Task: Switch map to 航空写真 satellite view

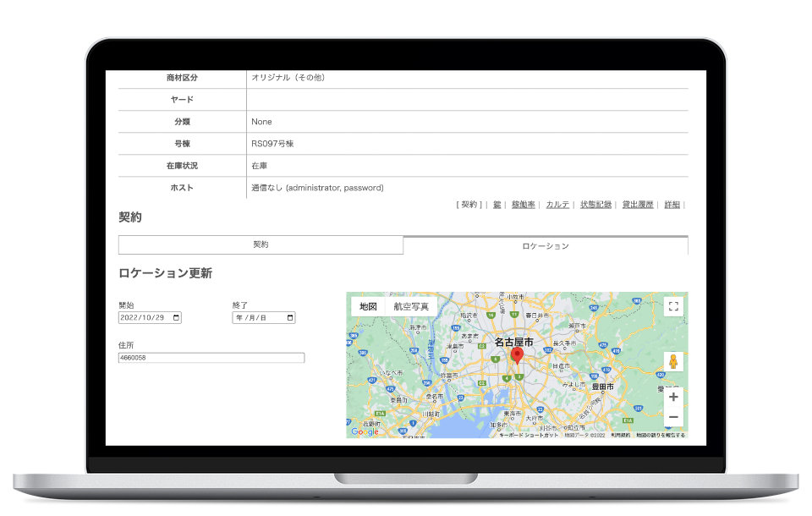Action: [411, 306]
